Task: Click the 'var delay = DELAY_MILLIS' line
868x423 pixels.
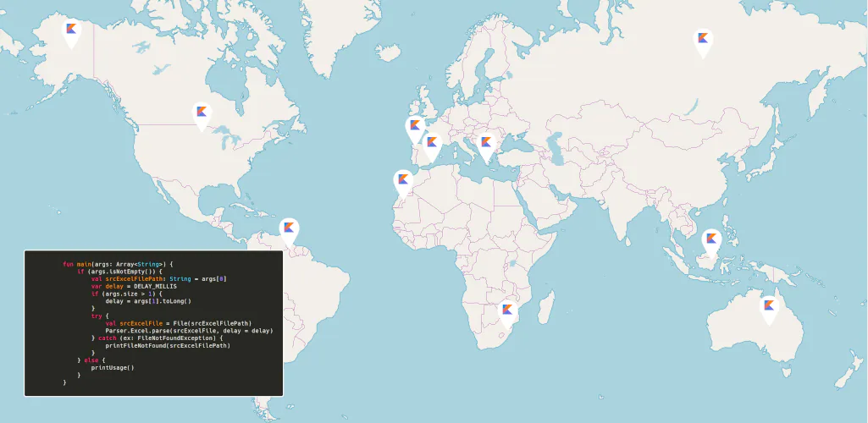Action: point(134,287)
